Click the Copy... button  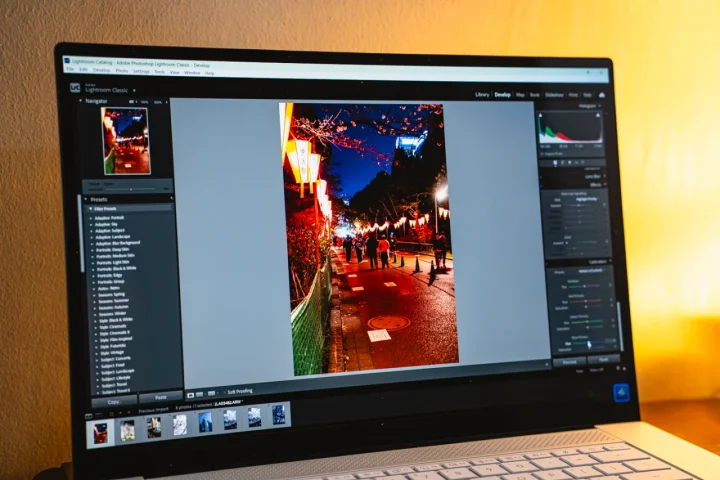pos(114,401)
